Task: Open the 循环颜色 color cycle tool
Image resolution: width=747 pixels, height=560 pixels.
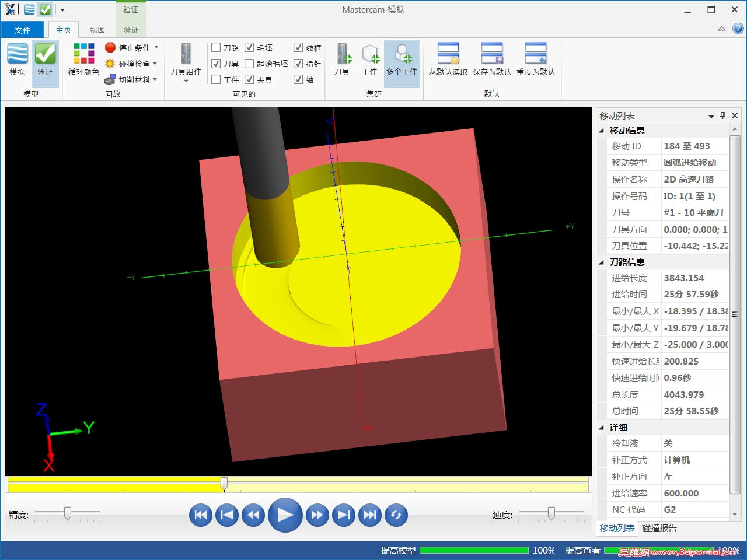Action: click(83, 54)
